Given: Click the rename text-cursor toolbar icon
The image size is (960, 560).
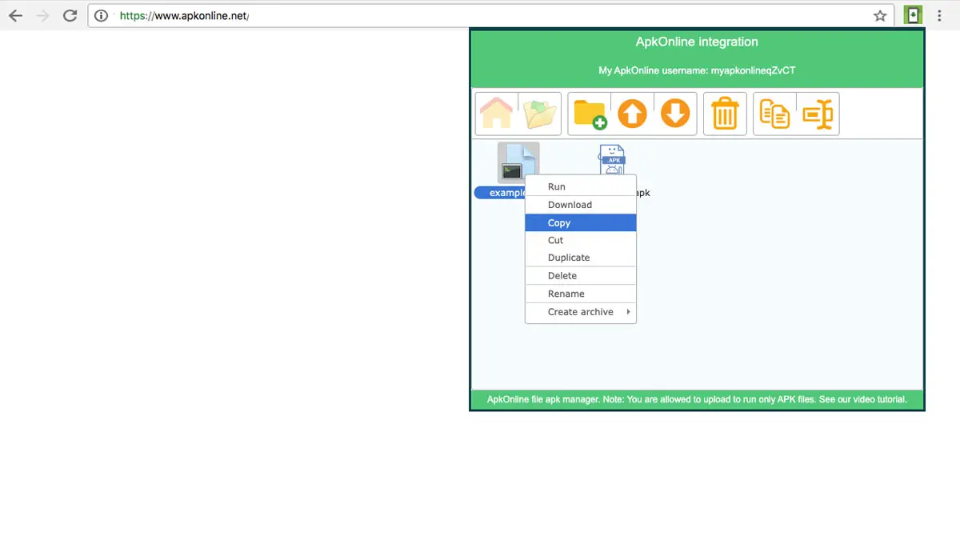Looking at the screenshot, I should click(x=818, y=114).
